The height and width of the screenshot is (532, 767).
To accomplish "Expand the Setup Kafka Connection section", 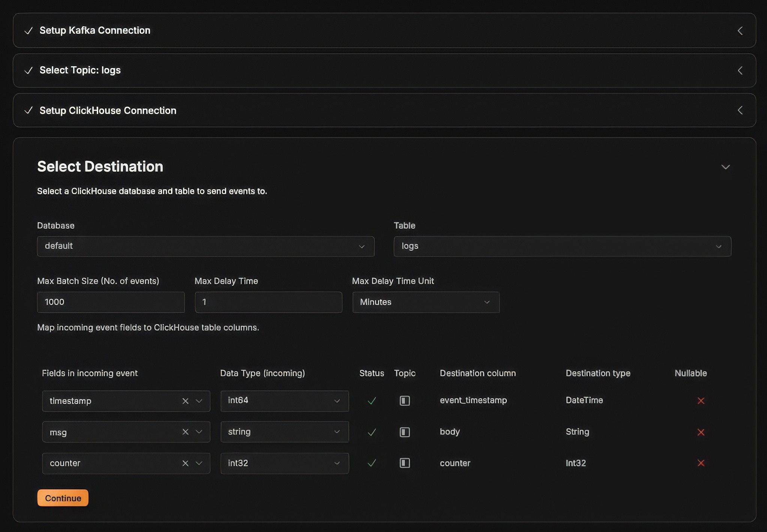I will tap(740, 31).
